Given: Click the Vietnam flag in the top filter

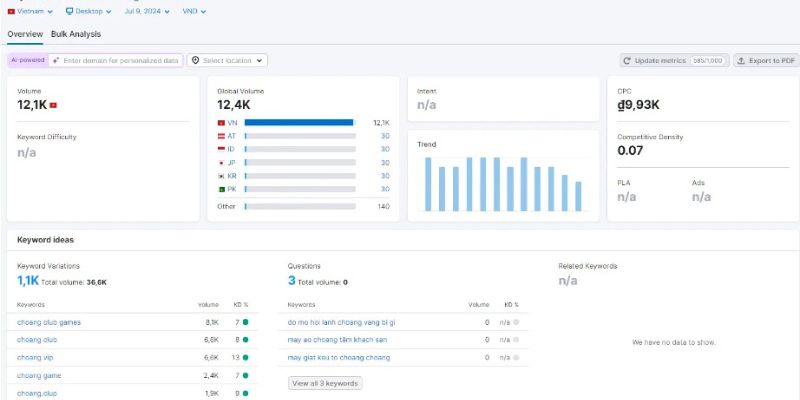Looking at the screenshot, I should [x=11, y=11].
